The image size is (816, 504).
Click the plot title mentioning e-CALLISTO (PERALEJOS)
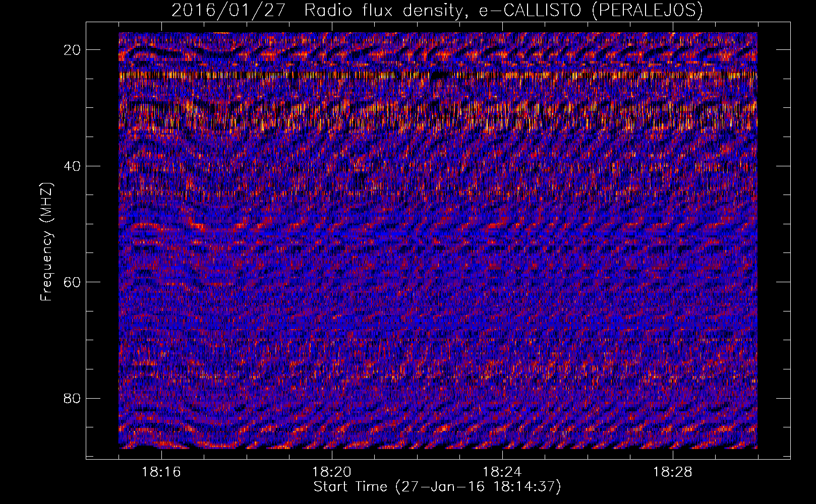437,10
